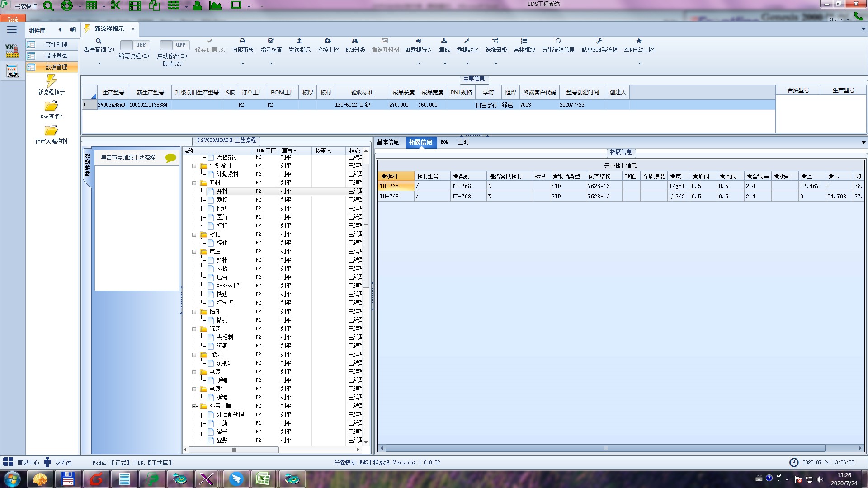Click the ECN自动上网 star icon
Screen dimensions: 868x488
click(639, 41)
